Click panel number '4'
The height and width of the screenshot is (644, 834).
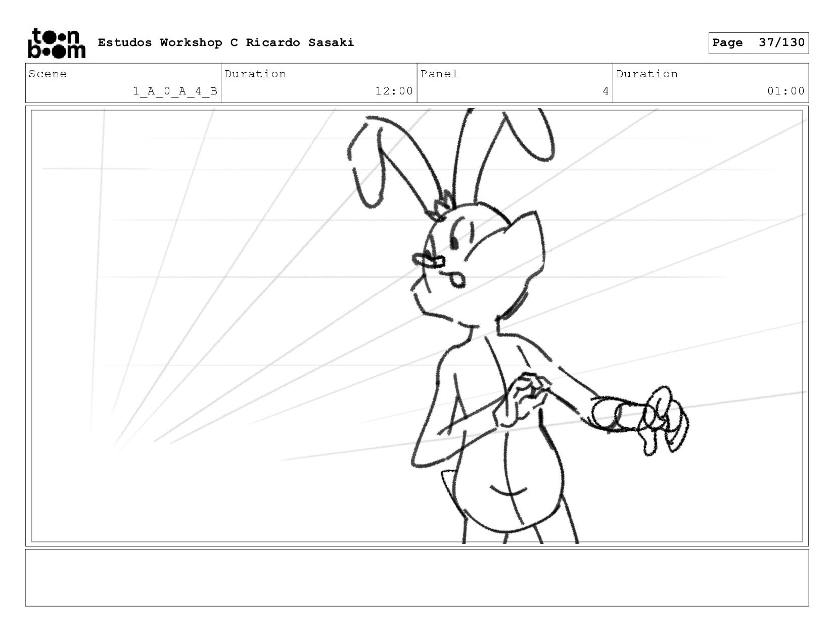606,91
